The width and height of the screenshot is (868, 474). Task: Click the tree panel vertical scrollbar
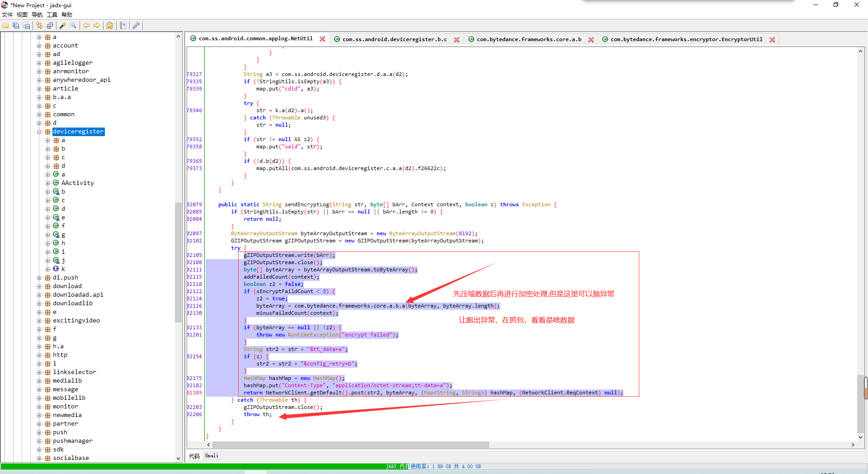pyautogui.click(x=178, y=262)
